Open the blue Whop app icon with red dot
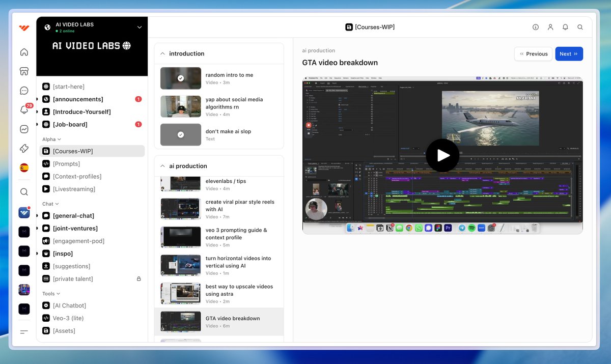The height and width of the screenshot is (364, 611). [x=24, y=212]
